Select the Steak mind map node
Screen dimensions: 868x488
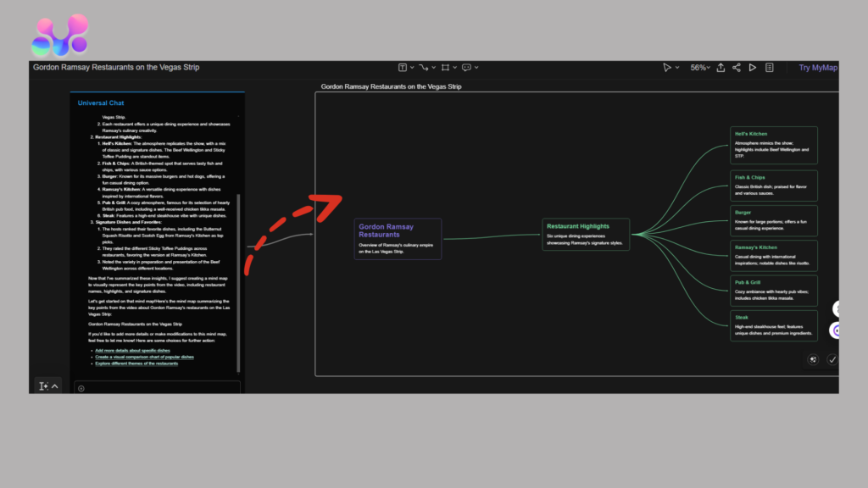[774, 325]
